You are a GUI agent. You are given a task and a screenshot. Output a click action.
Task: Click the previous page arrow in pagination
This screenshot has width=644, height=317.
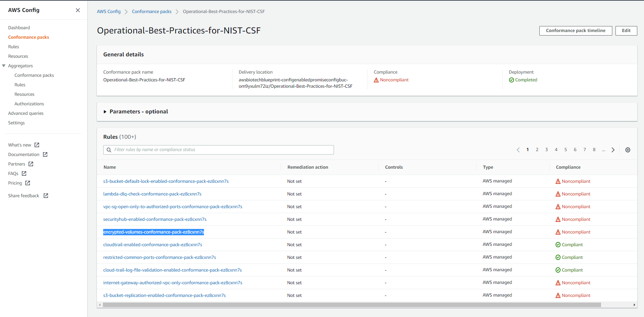click(x=518, y=150)
